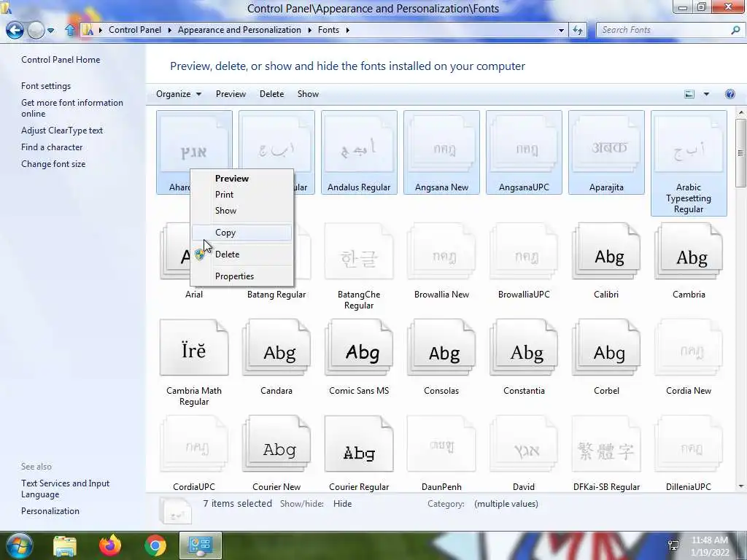The width and height of the screenshot is (747, 560).
Task: Open Get more font information online
Action: [72, 108]
